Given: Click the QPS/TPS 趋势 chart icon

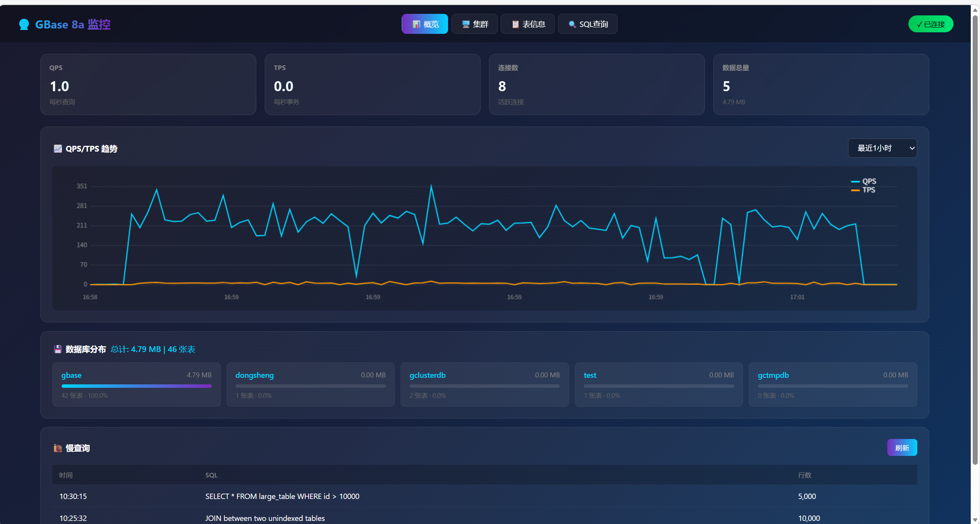Looking at the screenshot, I should point(58,149).
